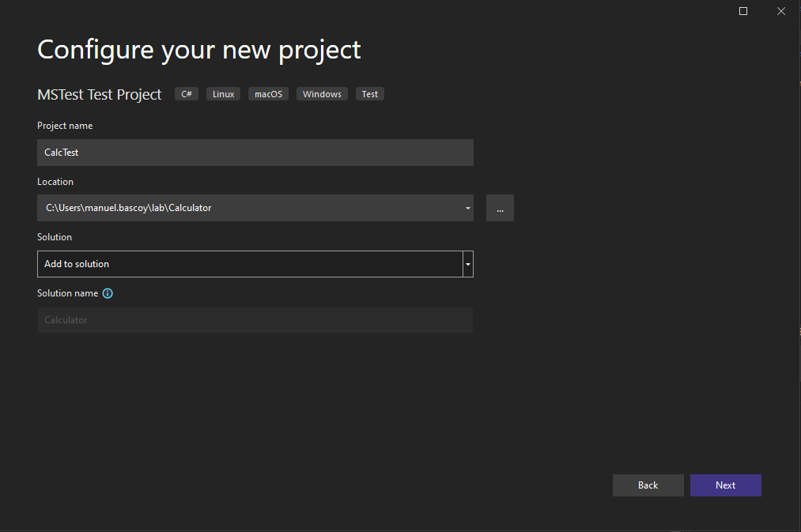Click the macOS platform tag

[268, 94]
